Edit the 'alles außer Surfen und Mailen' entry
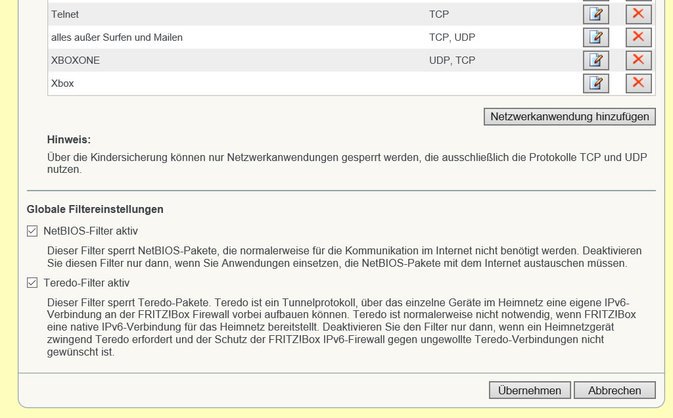Viewport: 673px width, 418px height. (596, 37)
